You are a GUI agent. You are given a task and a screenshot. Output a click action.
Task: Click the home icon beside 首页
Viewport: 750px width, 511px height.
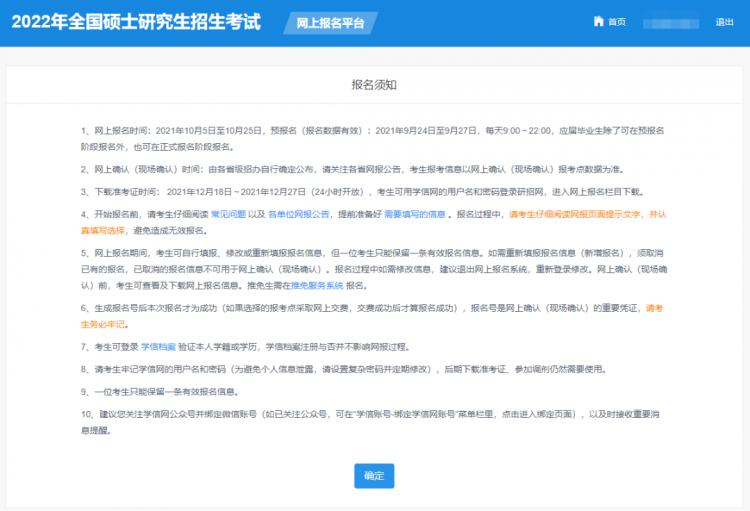click(x=598, y=21)
